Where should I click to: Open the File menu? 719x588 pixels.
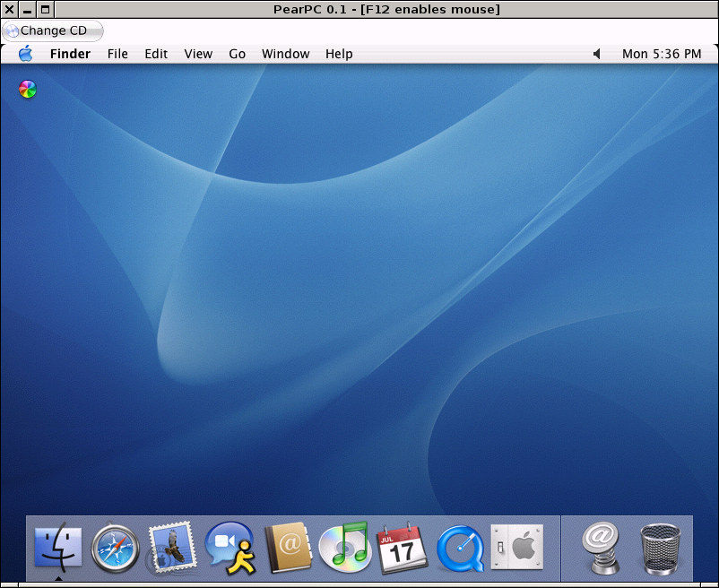click(x=117, y=54)
